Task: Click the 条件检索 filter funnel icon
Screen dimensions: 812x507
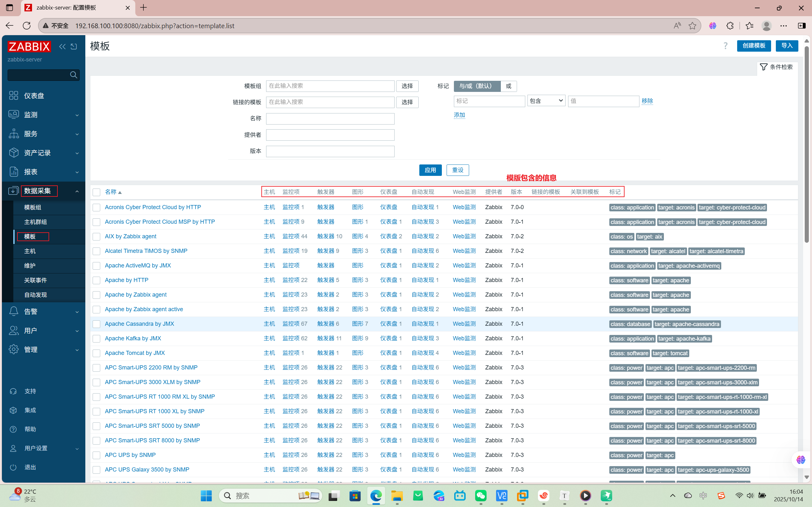Action: 763,67
